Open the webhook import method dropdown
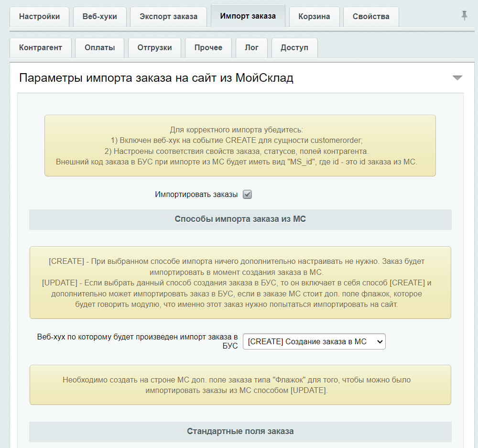 pyautogui.click(x=314, y=341)
